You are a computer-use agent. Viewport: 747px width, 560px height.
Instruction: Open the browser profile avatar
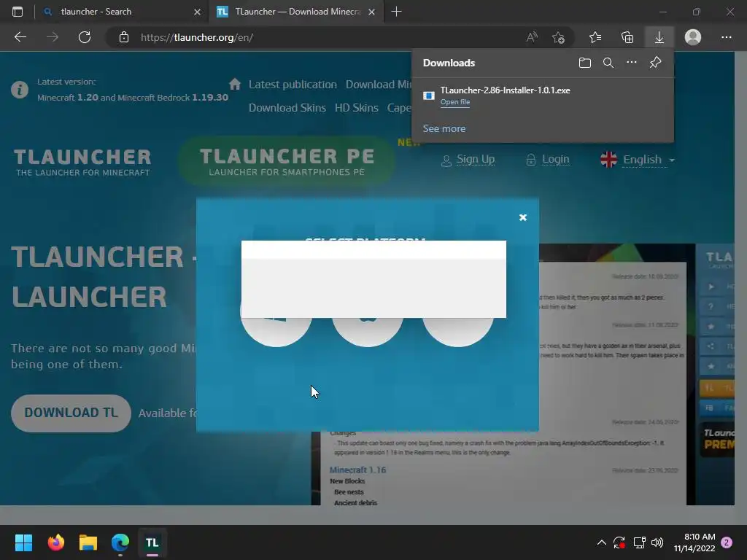coord(693,37)
